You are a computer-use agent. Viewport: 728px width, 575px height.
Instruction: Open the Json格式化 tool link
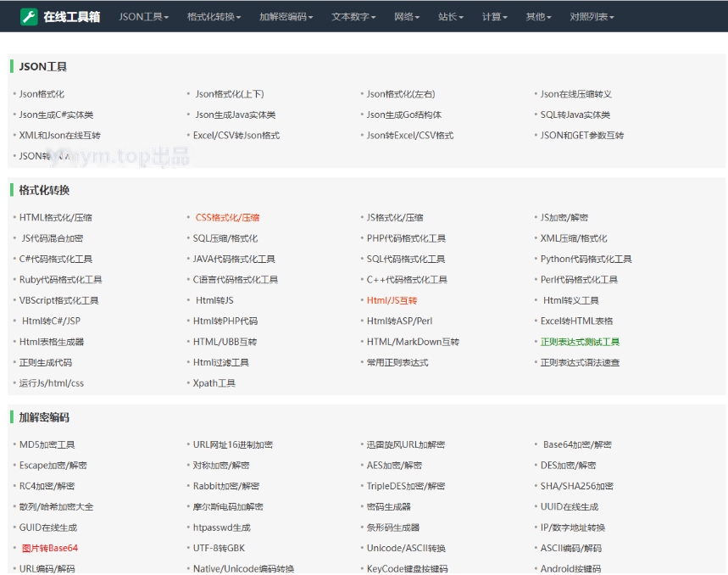(x=42, y=94)
